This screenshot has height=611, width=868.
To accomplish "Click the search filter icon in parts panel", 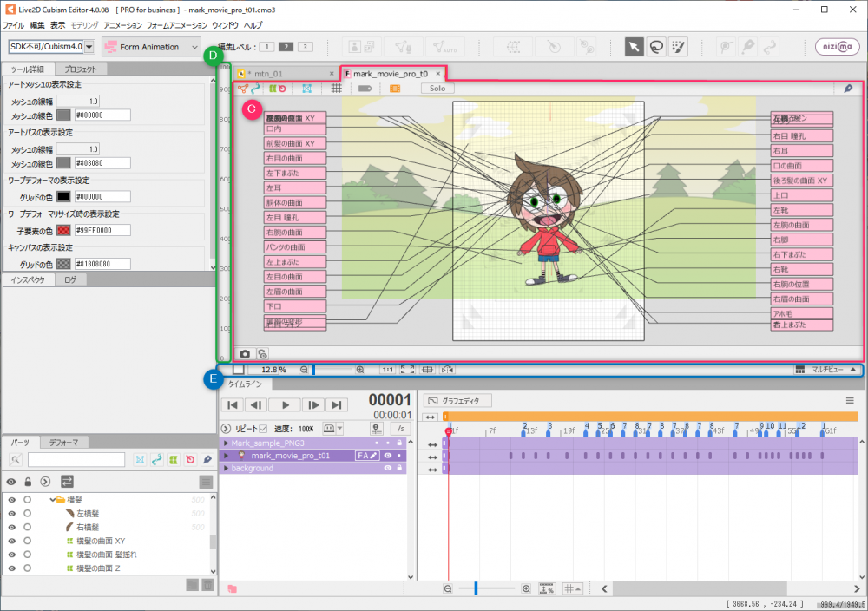I will [16, 459].
